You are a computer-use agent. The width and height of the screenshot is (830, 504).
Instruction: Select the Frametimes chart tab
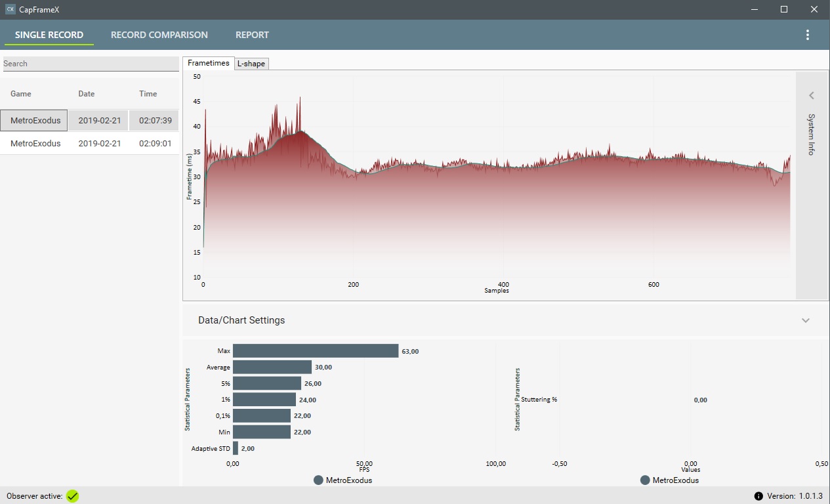(x=209, y=63)
